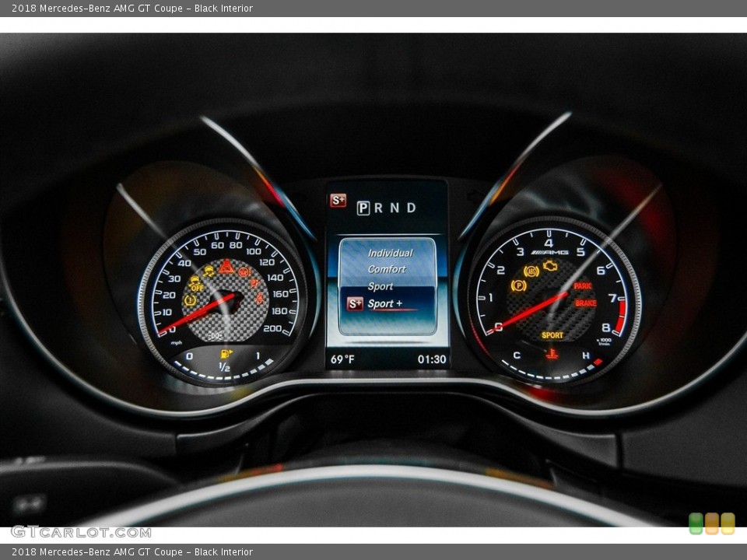Select the Individual drive mode

[390, 254]
